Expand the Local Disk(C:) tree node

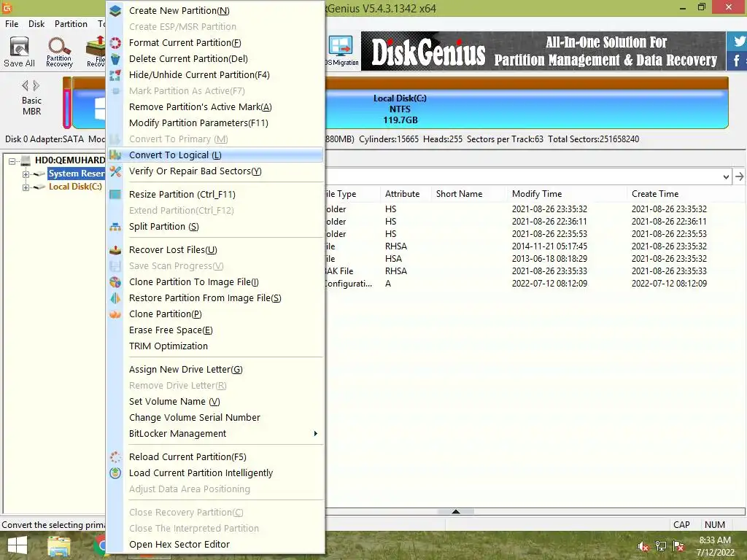point(26,187)
